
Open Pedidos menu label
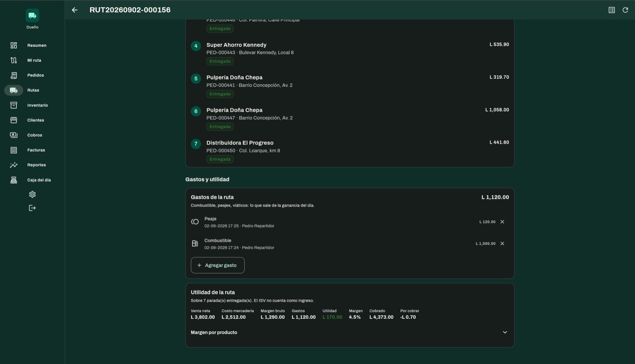point(36,75)
